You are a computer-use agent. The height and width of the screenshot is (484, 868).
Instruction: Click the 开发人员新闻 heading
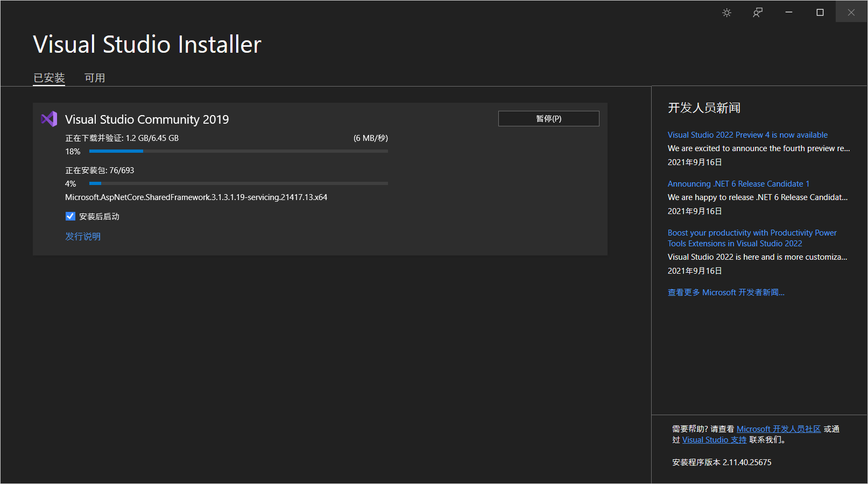click(x=704, y=108)
